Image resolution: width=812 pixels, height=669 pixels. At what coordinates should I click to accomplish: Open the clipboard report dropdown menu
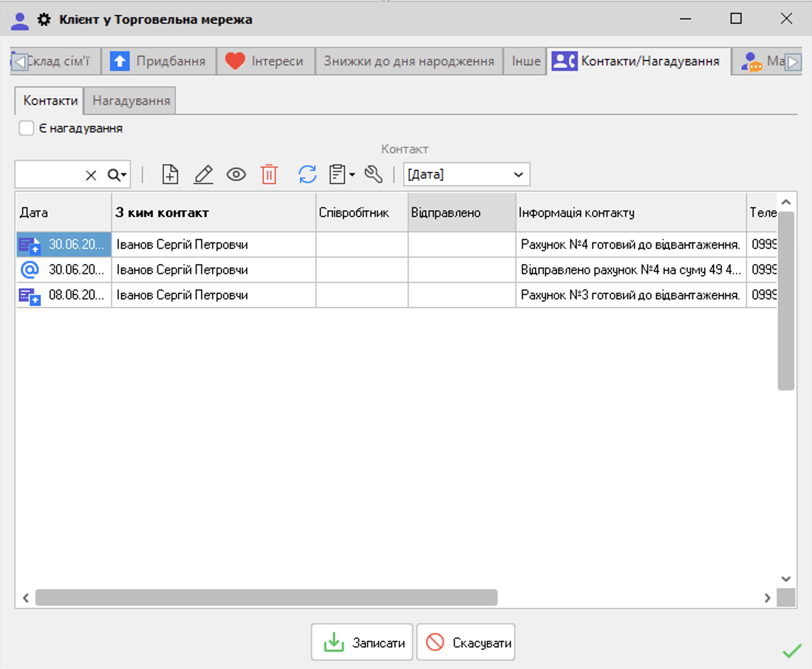[342, 175]
